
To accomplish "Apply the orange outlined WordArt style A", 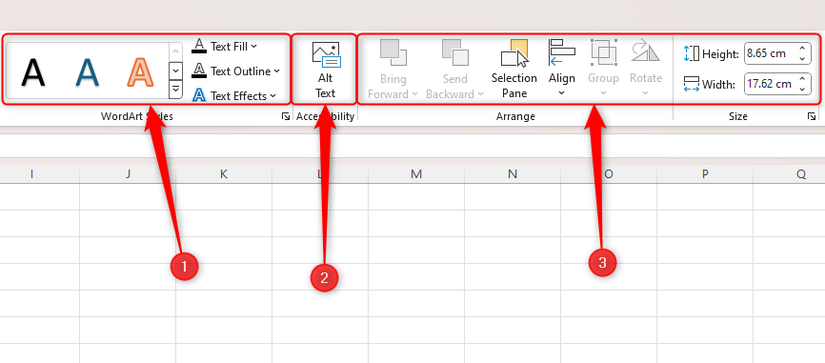I will [x=140, y=72].
